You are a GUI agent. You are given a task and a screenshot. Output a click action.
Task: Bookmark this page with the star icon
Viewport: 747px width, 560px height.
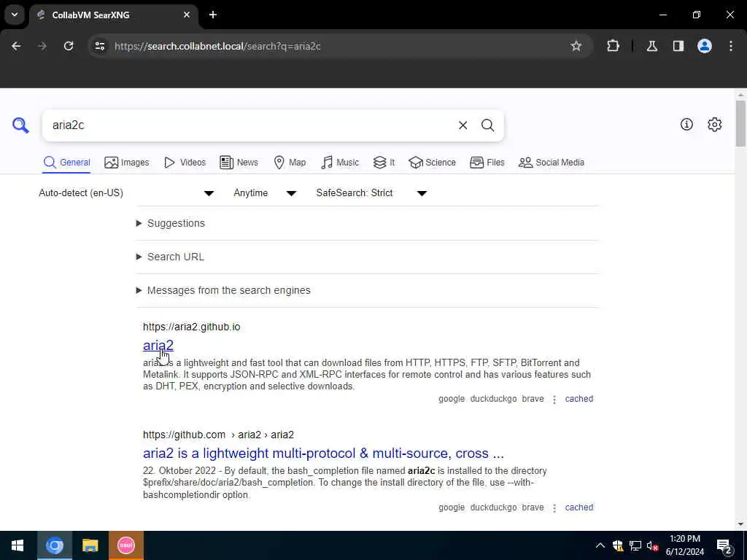coord(576,46)
